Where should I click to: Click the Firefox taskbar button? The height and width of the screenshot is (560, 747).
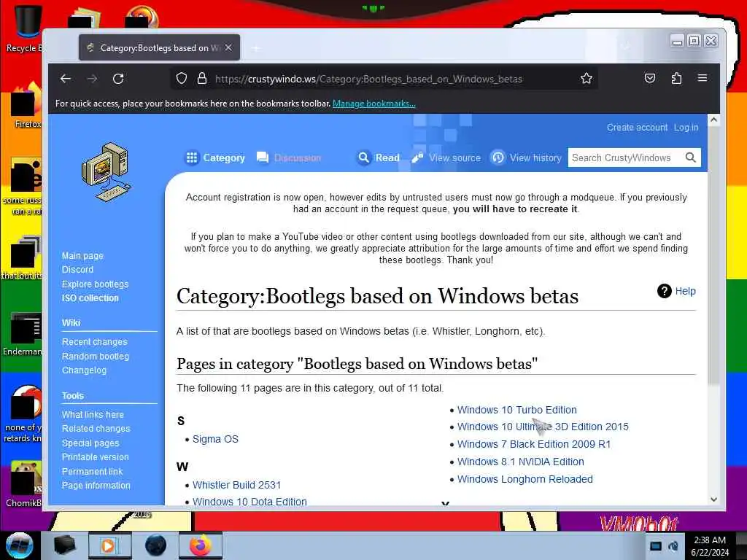(x=201, y=545)
